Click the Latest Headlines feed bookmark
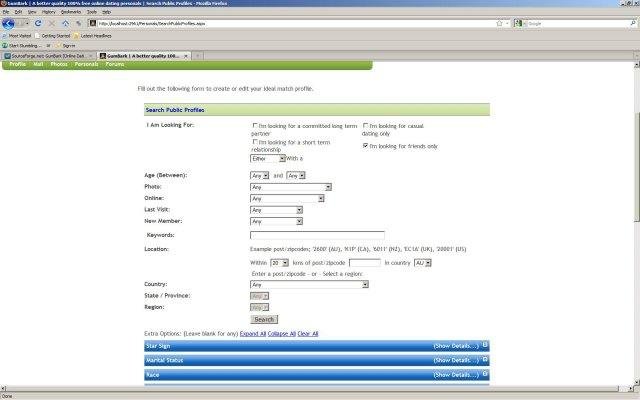Image resolution: width=640 pixels, height=400 pixels. click(x=92, y=36)
